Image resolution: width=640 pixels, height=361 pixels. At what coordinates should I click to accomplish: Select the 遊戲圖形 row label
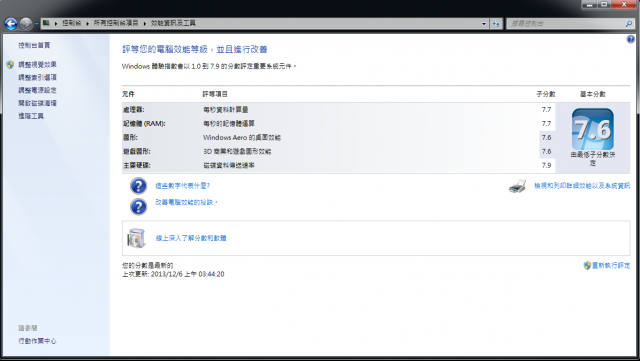[x=137, y=151]
